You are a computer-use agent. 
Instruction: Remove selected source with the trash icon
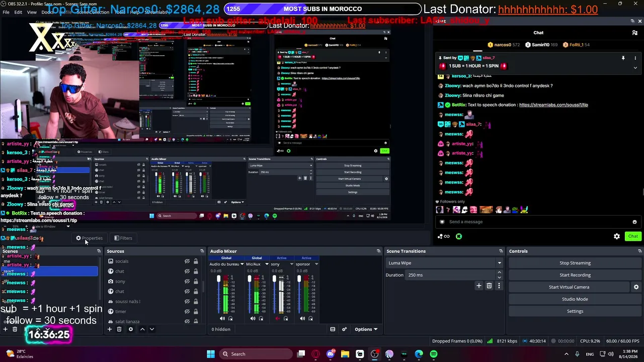119,329
